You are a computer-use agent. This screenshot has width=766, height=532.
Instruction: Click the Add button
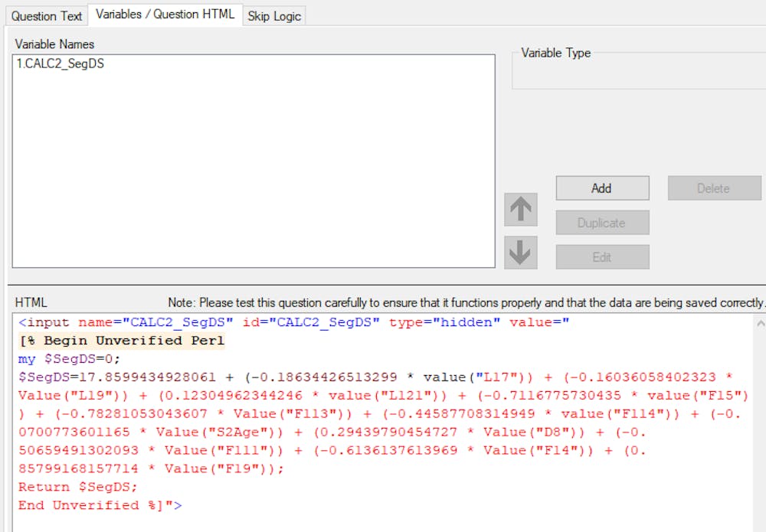602,188
